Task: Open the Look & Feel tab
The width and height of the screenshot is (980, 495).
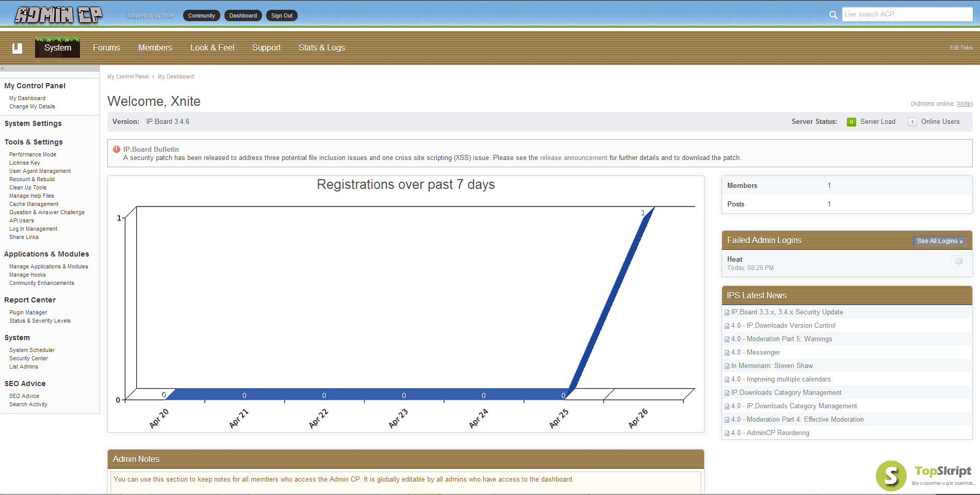Action: point(212,47)
